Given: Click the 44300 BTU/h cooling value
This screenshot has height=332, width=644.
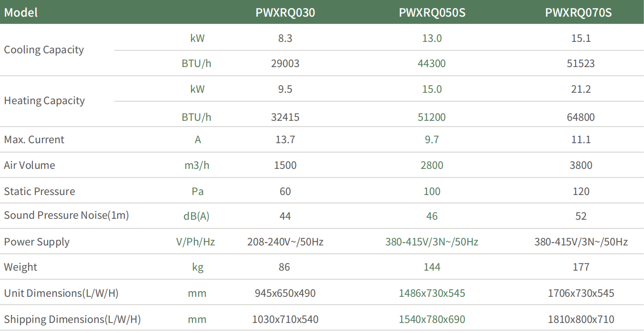Looking at the screenshot, I should pyautogui.click(x=432, y=63).
